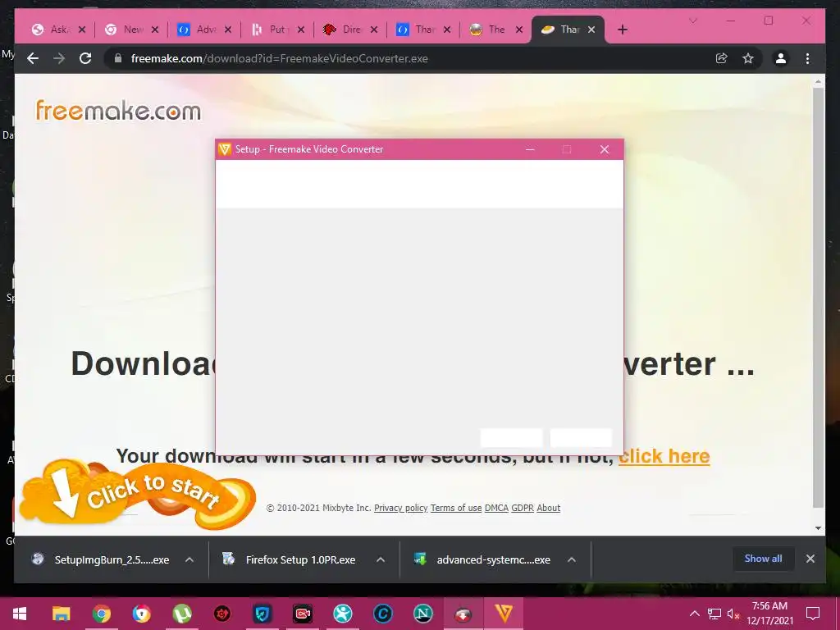The height and width of the screenshot is (630, 840).
Task: Close the Freemake Setup window
Action: pyautogui.click(x=605, y=149)
